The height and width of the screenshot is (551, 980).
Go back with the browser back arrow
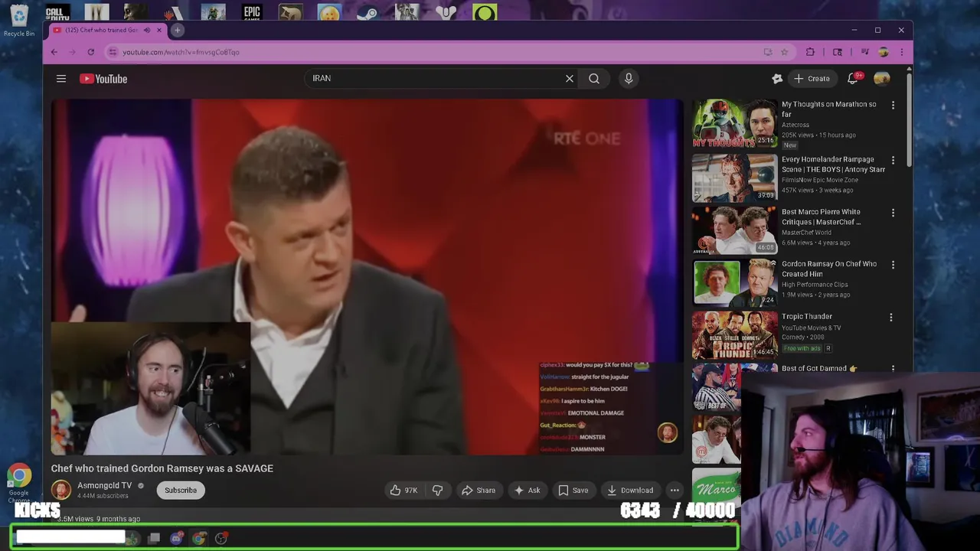[x=54, y=52]
